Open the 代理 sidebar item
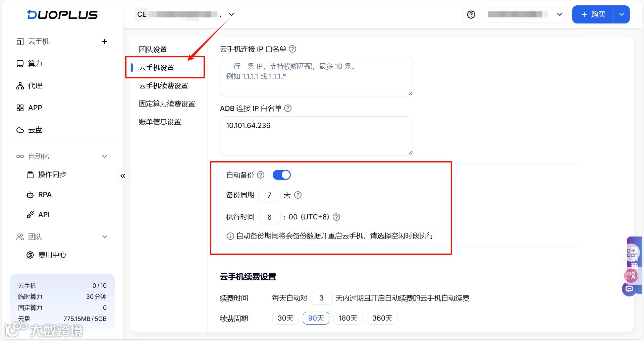The width and height of the screenshot is (644, 341). pos(35,86)
